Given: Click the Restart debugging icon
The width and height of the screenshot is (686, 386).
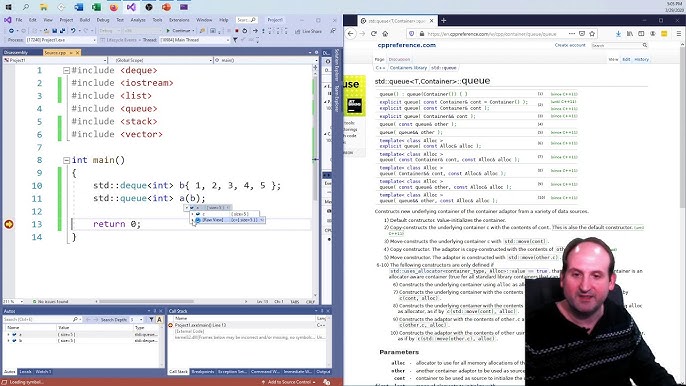Looking at the screenshot, I should click(245, 31).
